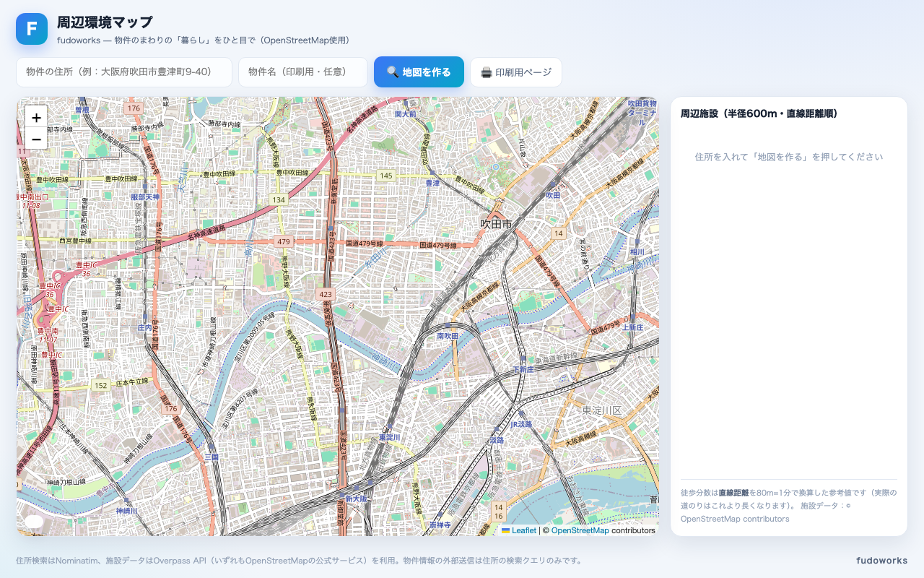The width and height of the screenshot is (924, 578).
Task: Click route shield 152 on the map
Action: click(100, 386)
